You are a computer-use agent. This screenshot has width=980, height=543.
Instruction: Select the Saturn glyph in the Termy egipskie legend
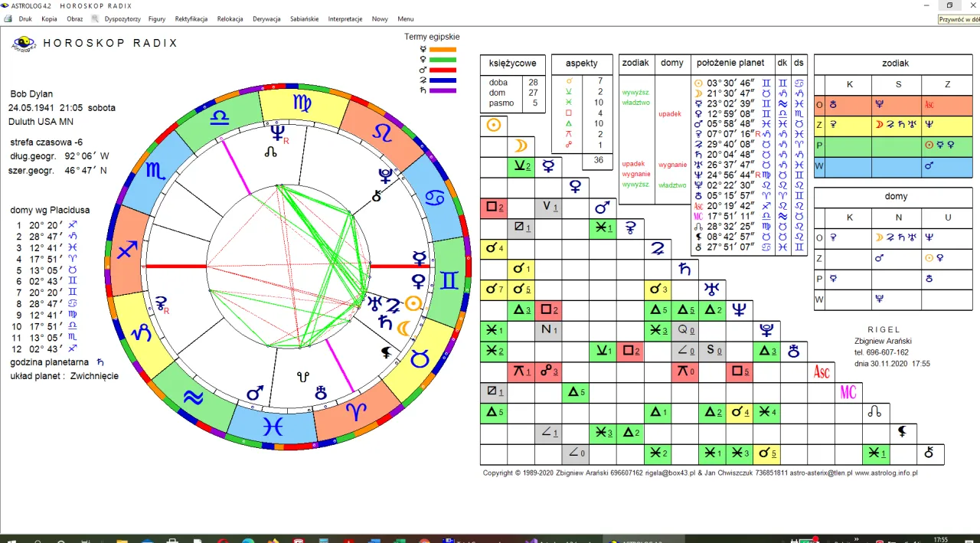[x=423, y=90]
